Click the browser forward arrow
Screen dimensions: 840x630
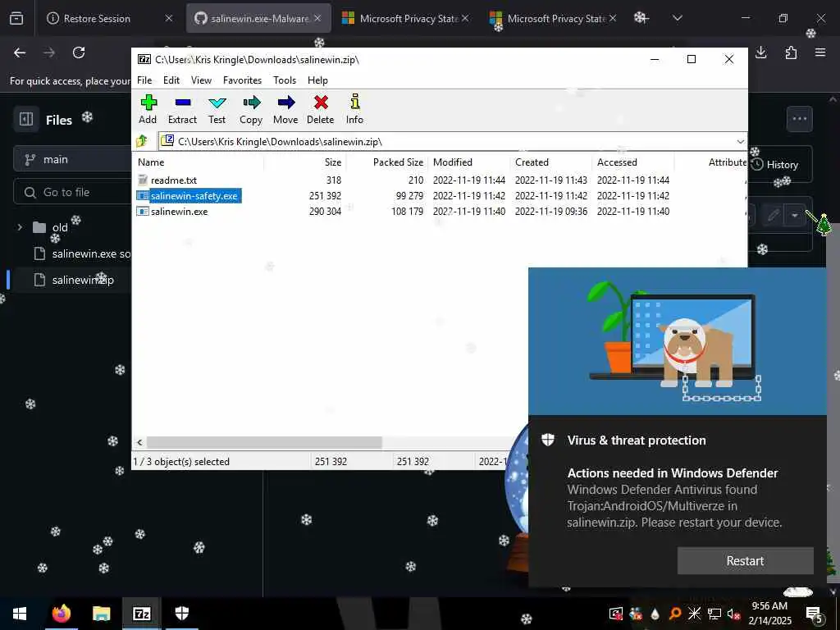pos(49,52)
